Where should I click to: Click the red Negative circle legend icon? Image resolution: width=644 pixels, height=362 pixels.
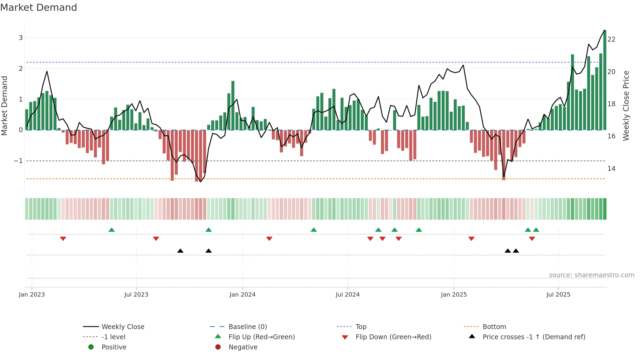(218, 347)
